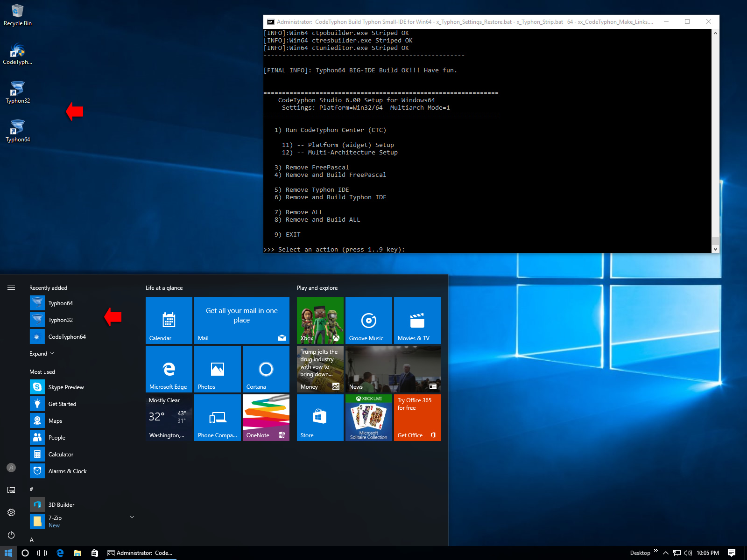Screen dimensions: 747x560
Task: Click the console window system icon
Action: click(271, 22)
